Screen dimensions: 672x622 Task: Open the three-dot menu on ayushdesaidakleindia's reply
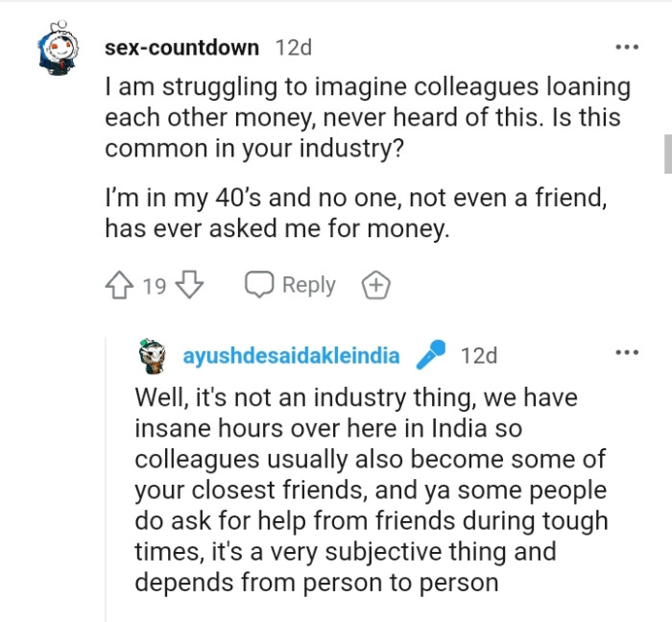click(x=626, y=353)
